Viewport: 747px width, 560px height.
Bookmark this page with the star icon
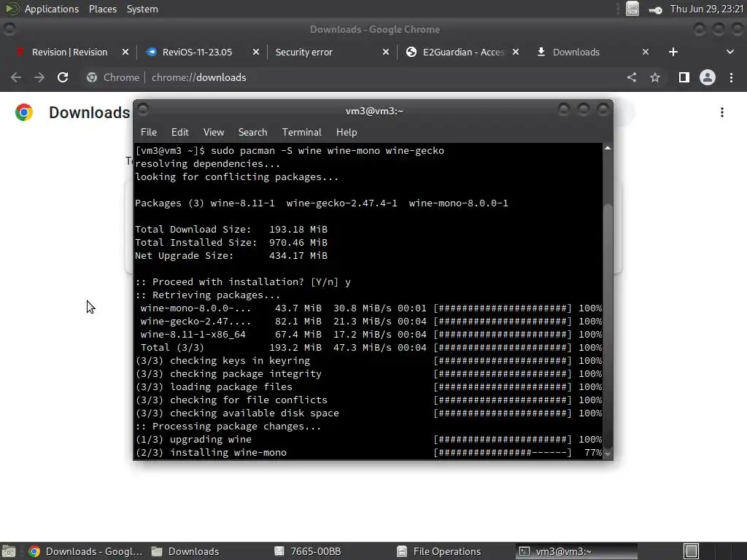[x=655, y=77]
